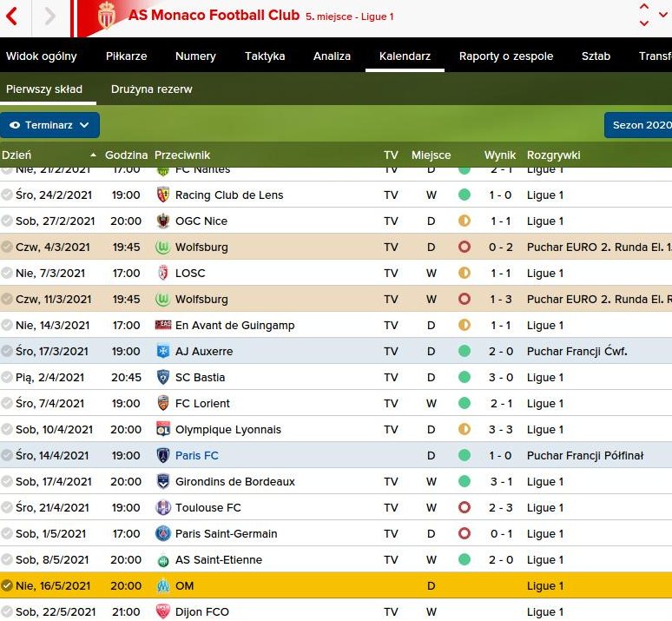This screenshot has height=621, width=672.
Task: Toggle checkmark for Dijon FCO match row
Action: click(x=7, y=611)
